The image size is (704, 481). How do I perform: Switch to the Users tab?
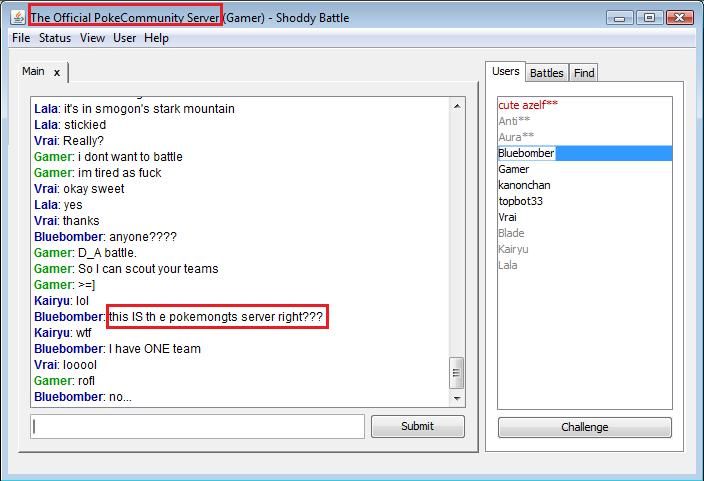506,71
